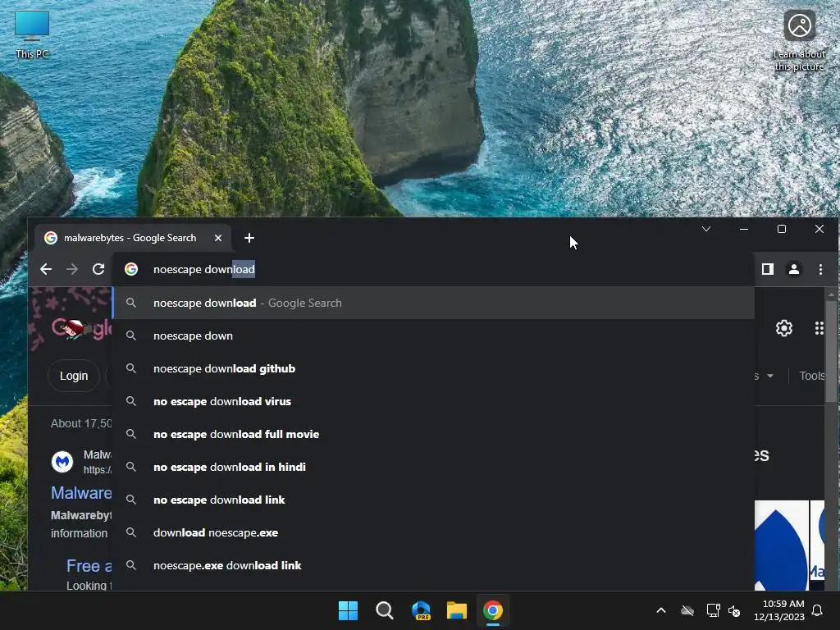Select the 'noescape down' suggestion
Screen dimensions: 840x630
pos(433,336)
